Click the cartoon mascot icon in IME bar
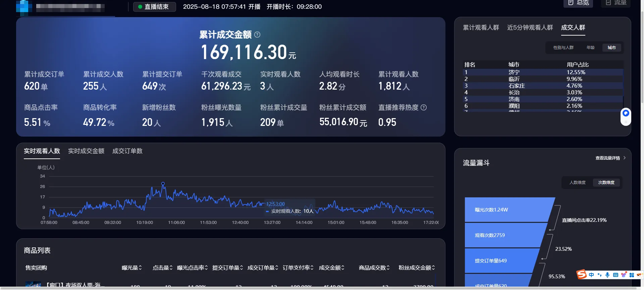Viewport: 644px width, 290px height. pos(639,275)
